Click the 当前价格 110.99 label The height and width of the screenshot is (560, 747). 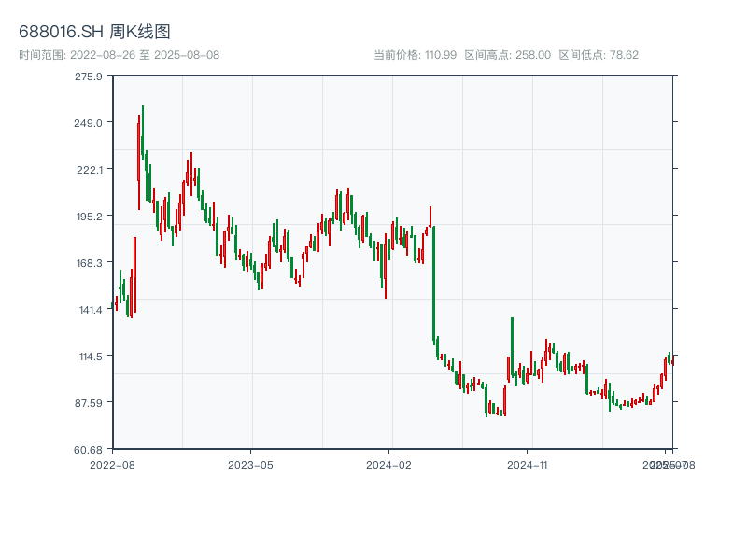pyautogui.click(x=415, y=55)
